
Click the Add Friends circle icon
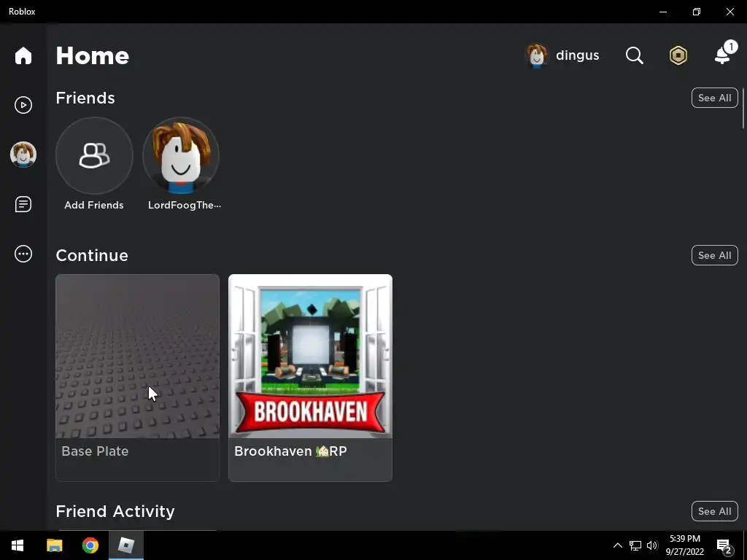(94, 156)
